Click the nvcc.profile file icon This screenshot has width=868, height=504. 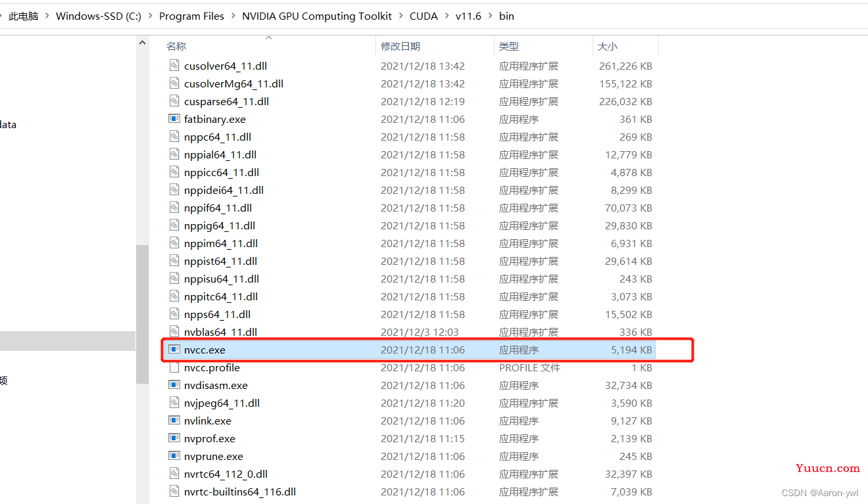pyautogui.click(x=174, y=367)
